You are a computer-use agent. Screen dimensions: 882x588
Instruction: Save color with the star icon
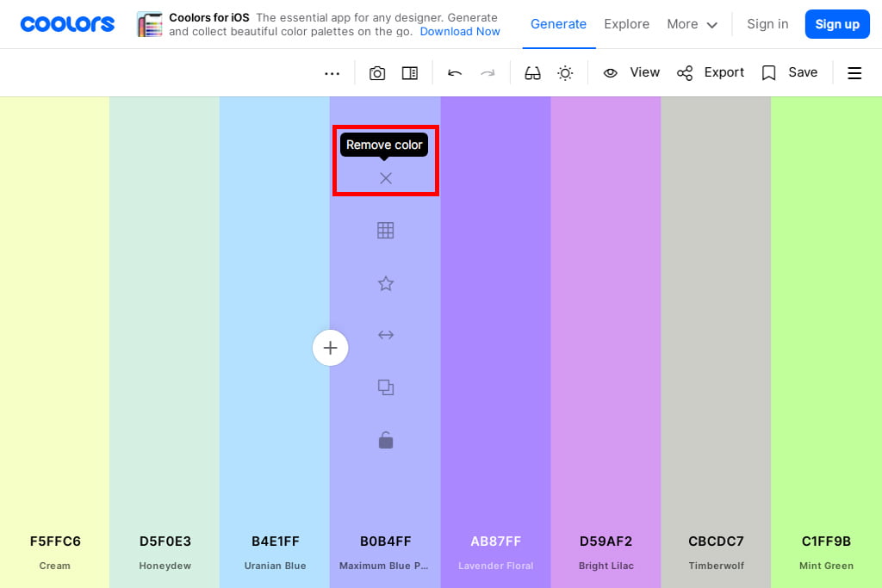tap(386, 283)
